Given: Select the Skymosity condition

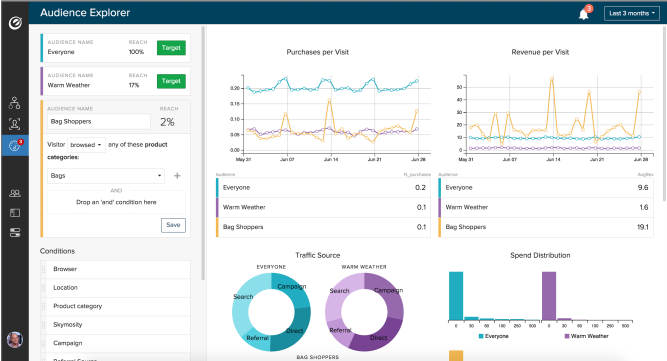Looking at the screenshot, I should pyautogui.click(x=115, y=324).
